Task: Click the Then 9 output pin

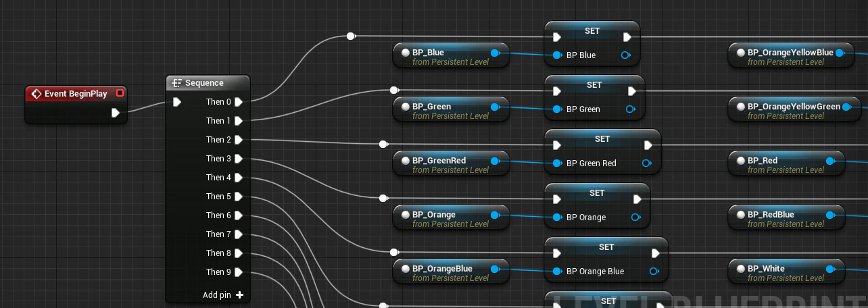Action: (x=239, y=272)
